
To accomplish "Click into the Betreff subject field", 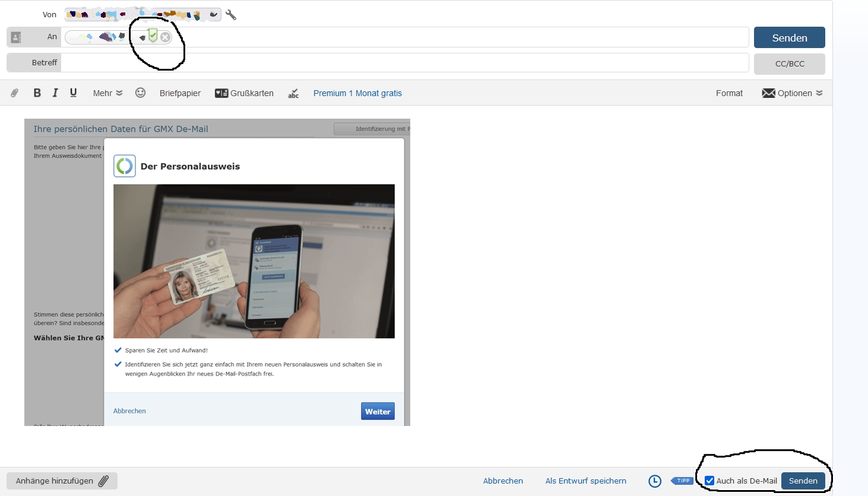I will point(404,62).
